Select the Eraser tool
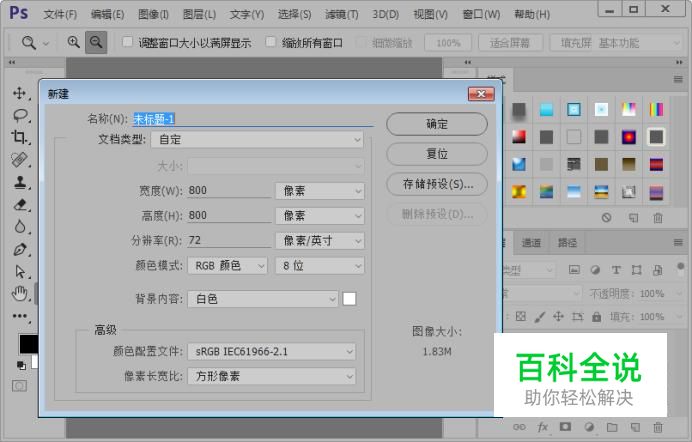Image resolution: width=692 pixels, height=442 pixels. [x=20, y=204]
